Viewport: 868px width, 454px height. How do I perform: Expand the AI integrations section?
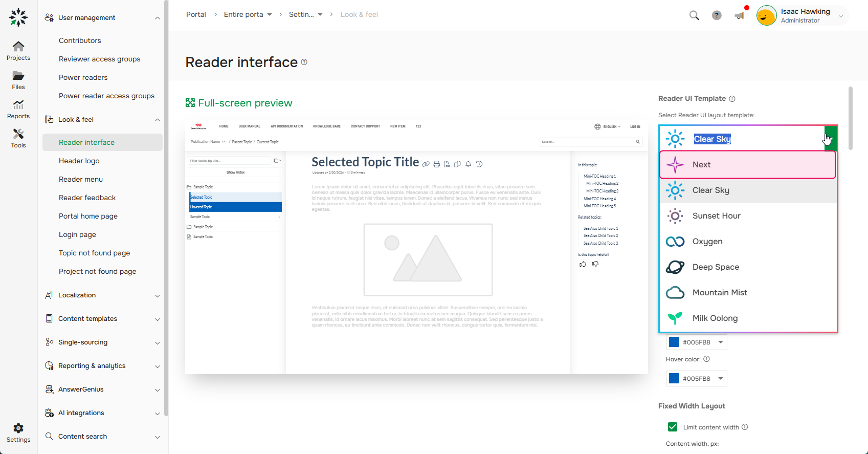(158, 414)
